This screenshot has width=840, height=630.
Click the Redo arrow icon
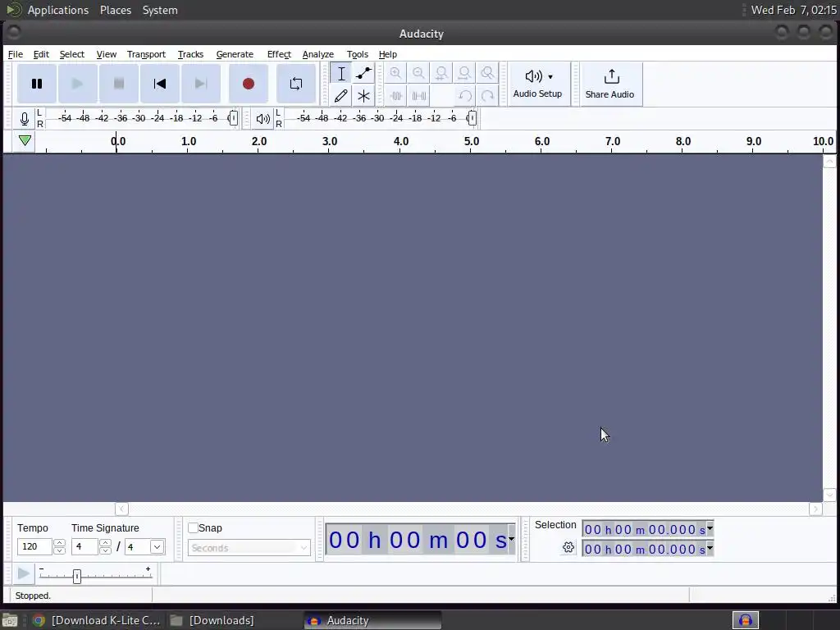tap(487, 96)
